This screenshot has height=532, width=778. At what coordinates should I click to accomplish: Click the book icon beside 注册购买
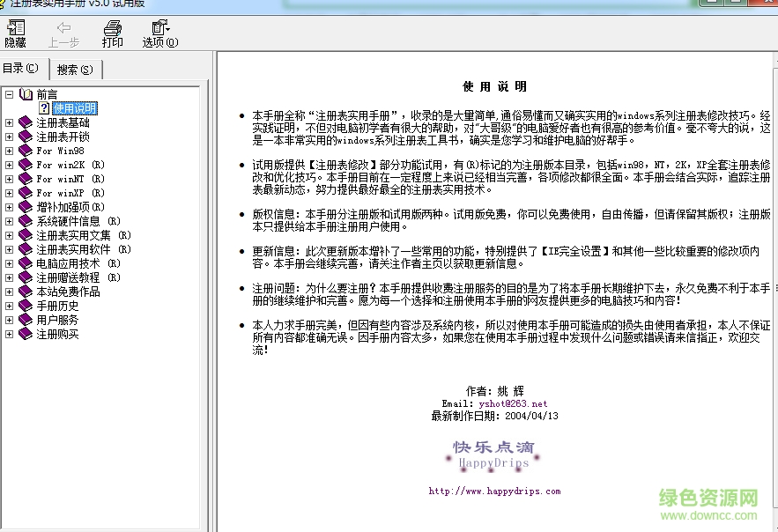tap(24, 334)
